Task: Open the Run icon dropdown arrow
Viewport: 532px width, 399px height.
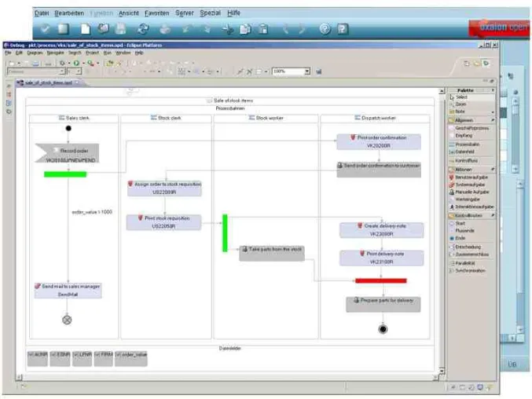Action: point(83,64)
